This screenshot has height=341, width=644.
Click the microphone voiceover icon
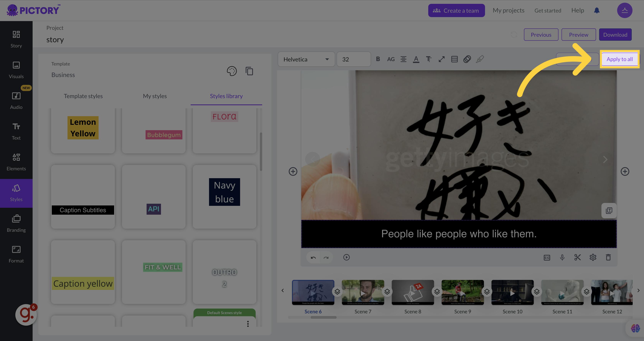pyautogui.click(x=562, y=257)
